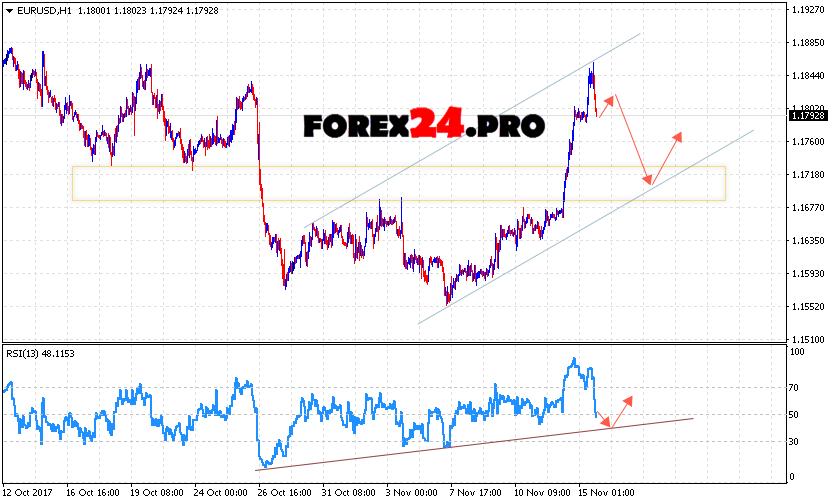Click the 1.15100 price axis label
Image resolution: width=829 pixels, height=504 pixels.
[806, 340]
